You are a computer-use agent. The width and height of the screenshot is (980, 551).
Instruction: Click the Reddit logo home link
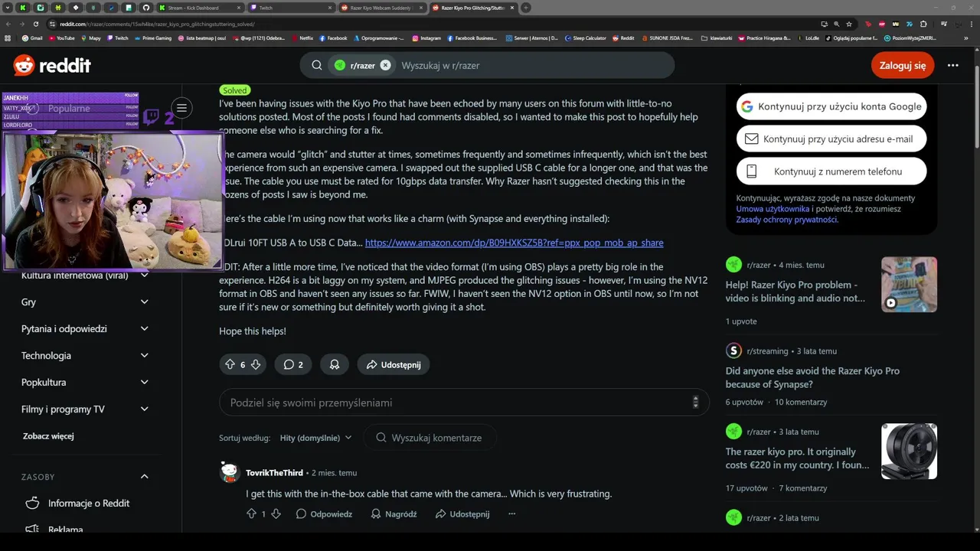(52, 66)
